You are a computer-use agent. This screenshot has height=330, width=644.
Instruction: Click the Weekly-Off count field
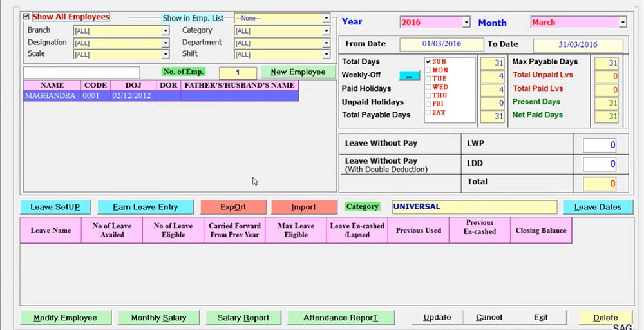[493, 77]
